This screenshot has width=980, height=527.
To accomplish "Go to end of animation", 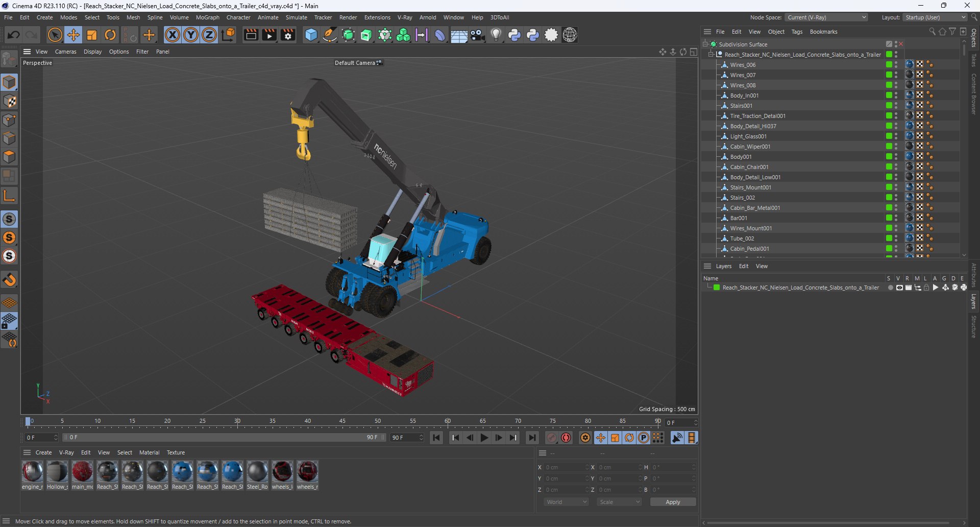I will [532, 438].
